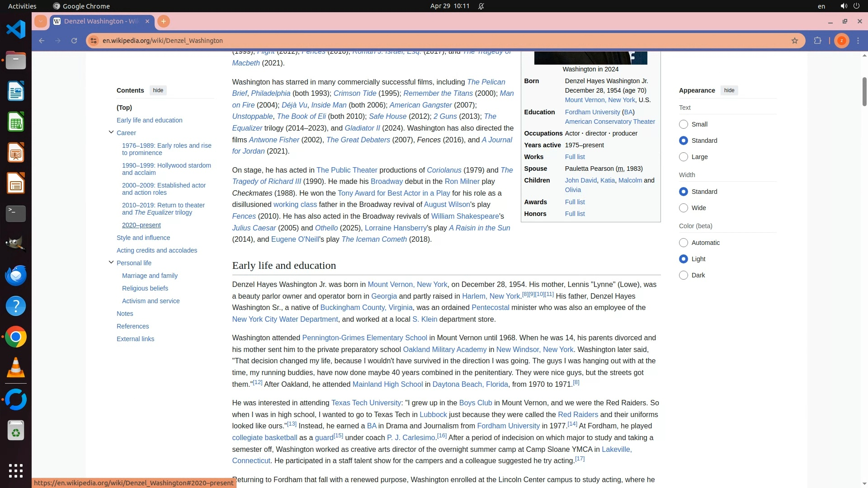
Task: Select the Large text size option
Action: [x=684, y=157]
